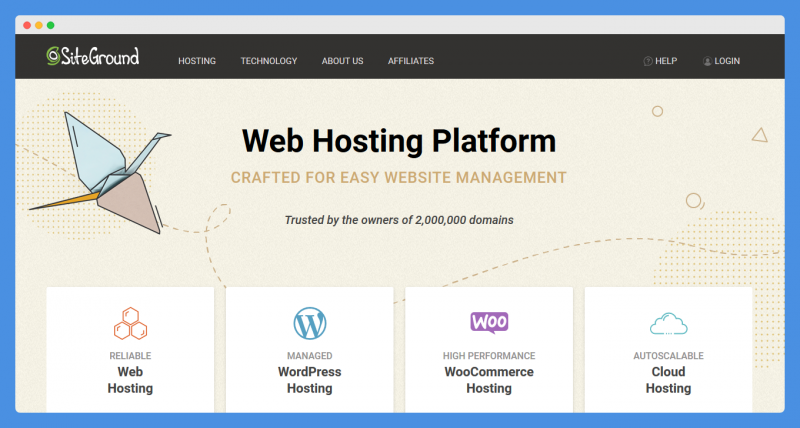This screenshot has height=428, width=800.
Task: Open the HOSTING menu
Action: tap(197, 61)
